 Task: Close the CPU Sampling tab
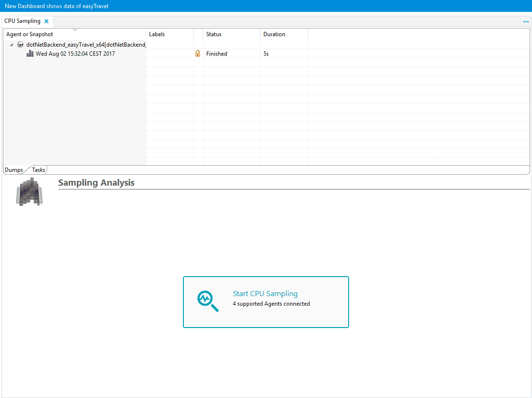point(47,21)
